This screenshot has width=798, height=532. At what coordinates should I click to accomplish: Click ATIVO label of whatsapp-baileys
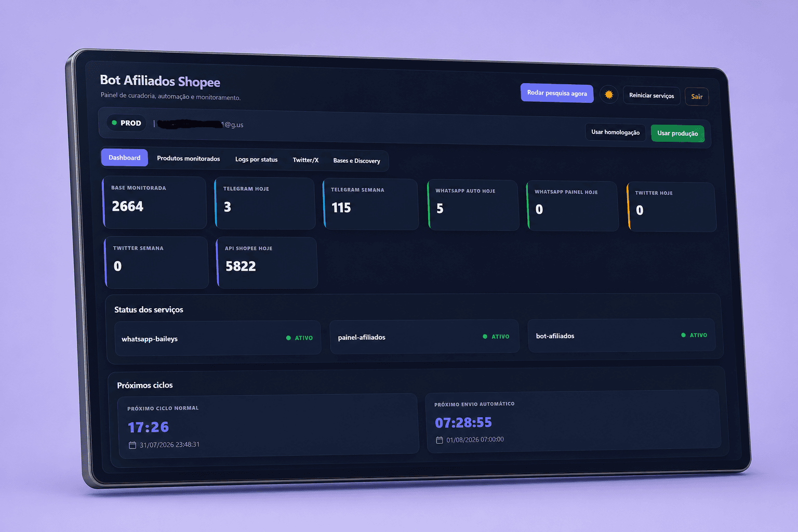(x=304, y=338)
